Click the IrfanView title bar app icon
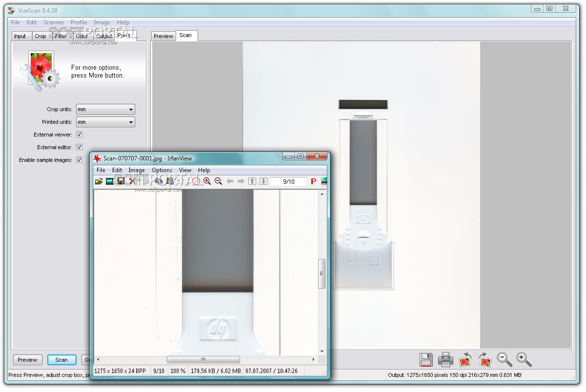Image resolution: width=586 pixels, height=392 pixels. 97,158
